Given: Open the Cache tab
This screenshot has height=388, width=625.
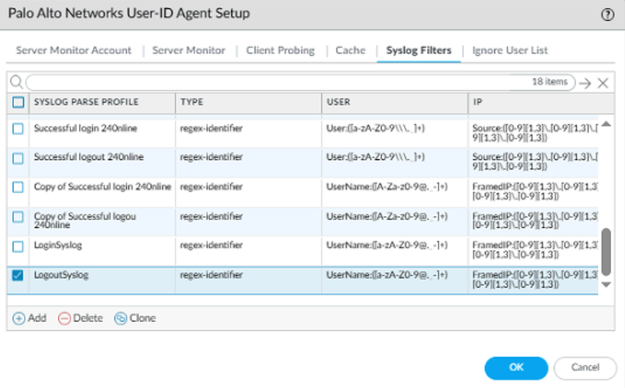Looking at the screenshot, I should click(x=350, y=50).
